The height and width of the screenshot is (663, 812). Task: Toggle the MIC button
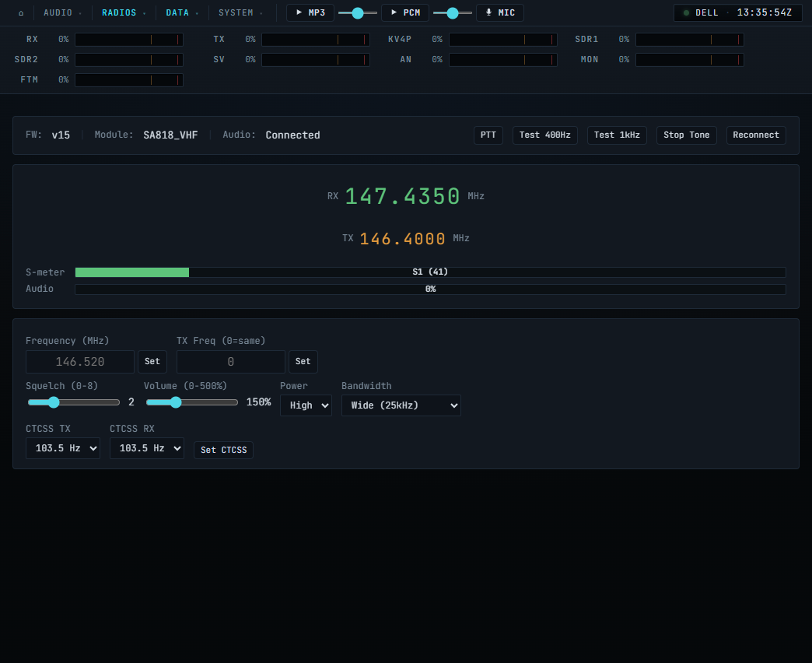click(x=500, y=13)
